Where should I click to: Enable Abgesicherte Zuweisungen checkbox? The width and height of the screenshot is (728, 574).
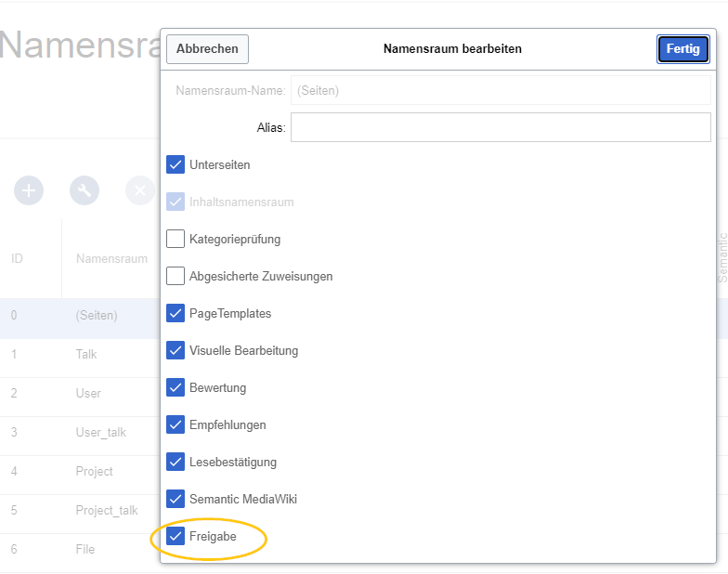point(175,276)
